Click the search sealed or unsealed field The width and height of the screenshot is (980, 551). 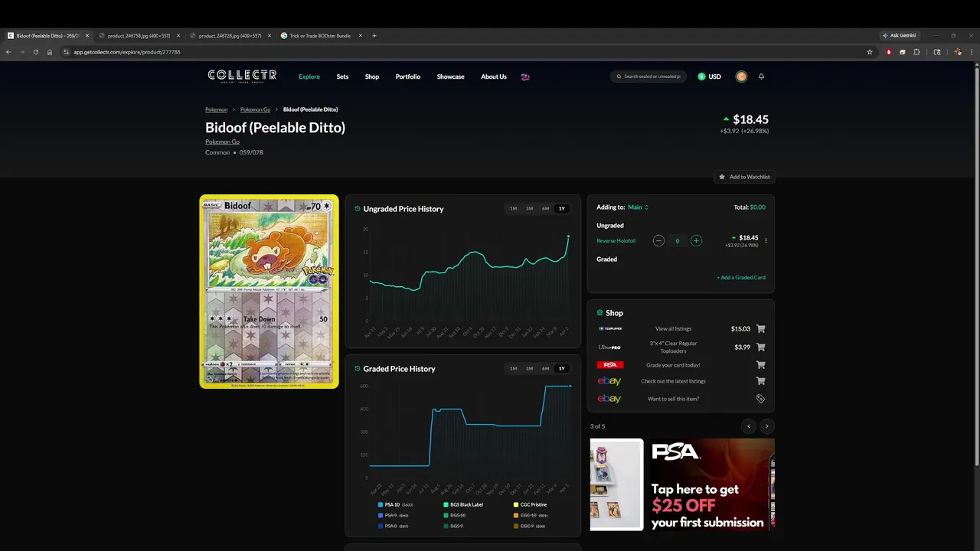tap(648, 77)
